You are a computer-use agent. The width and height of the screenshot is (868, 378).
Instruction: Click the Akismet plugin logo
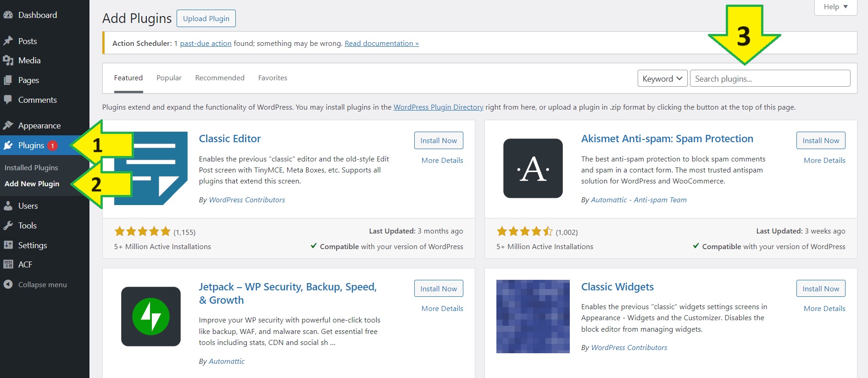point(533,168)
